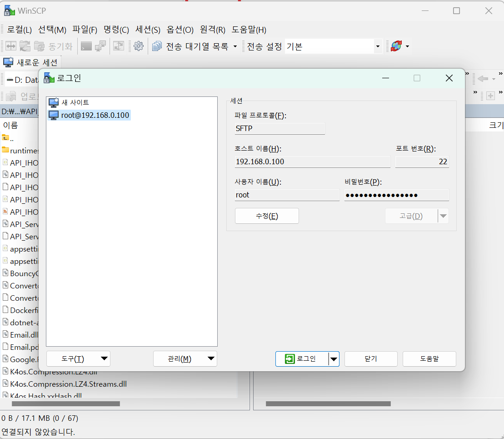The width and height of the screenshot is (504, 439).
Task: Click the upload icon in local panel
Action: pyautogui.click(x=11, y=96)
